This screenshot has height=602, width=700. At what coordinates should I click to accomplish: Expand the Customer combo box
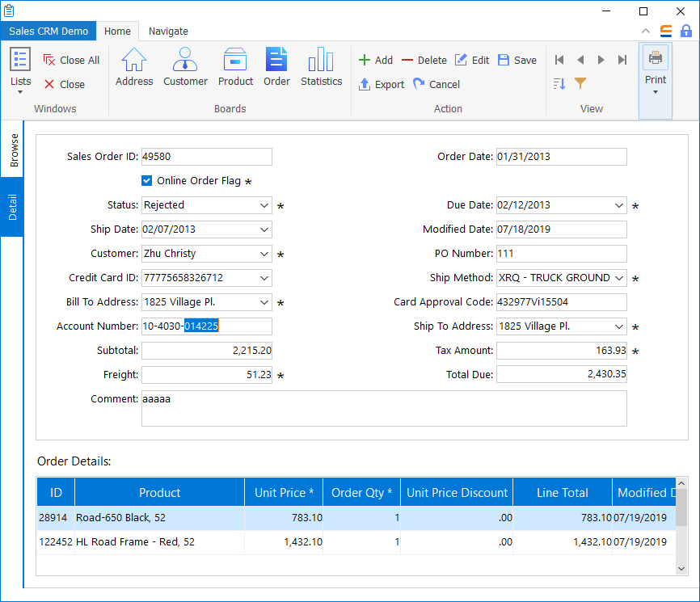pos(264,254)
